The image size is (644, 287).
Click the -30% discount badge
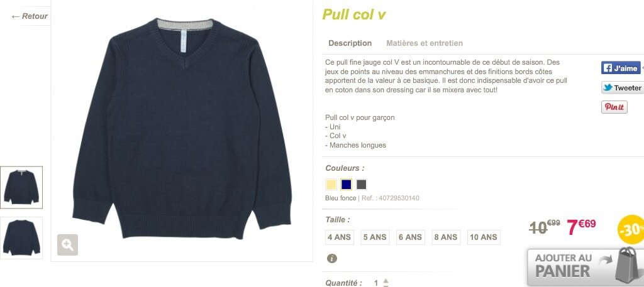pos(631,230)
